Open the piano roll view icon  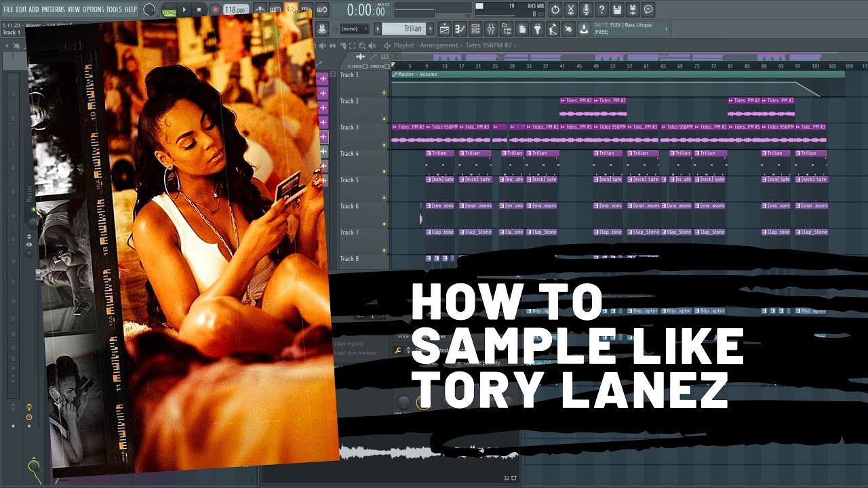pos(460,28)
